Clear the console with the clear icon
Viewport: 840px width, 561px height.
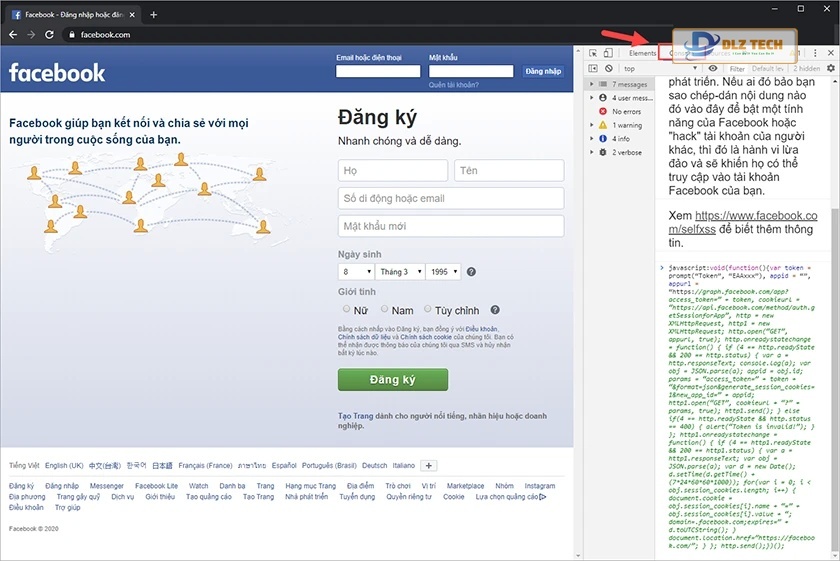tap(609, 68)
